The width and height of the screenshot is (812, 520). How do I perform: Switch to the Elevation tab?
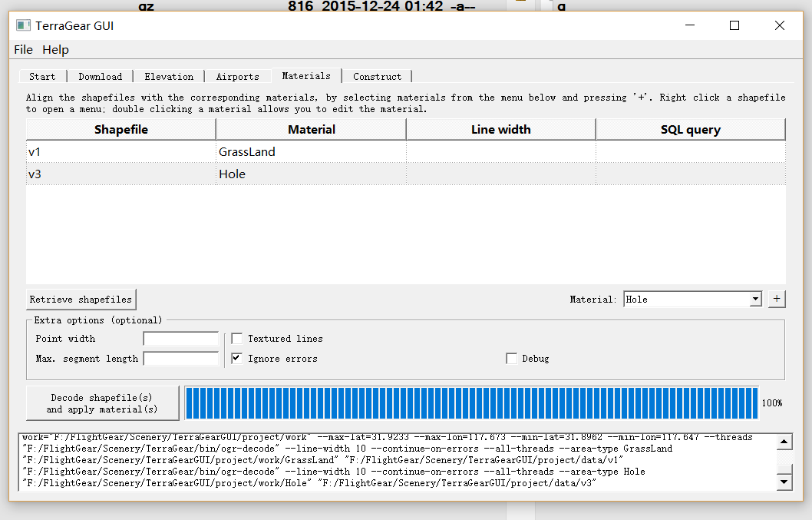click(169, 77)
